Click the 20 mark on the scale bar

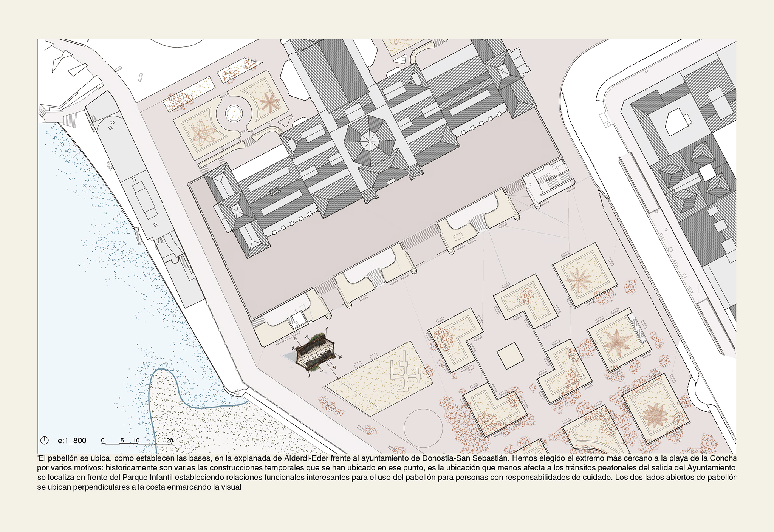point(170,441)
